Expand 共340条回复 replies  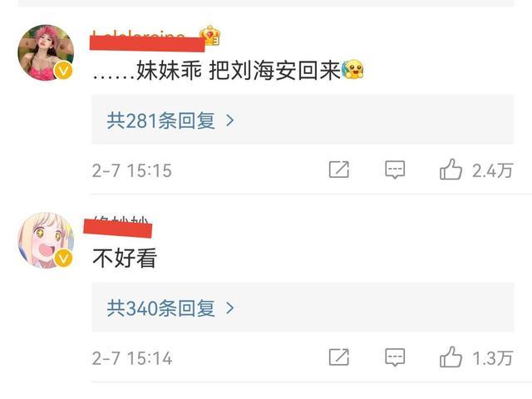[x=303, y=308]
